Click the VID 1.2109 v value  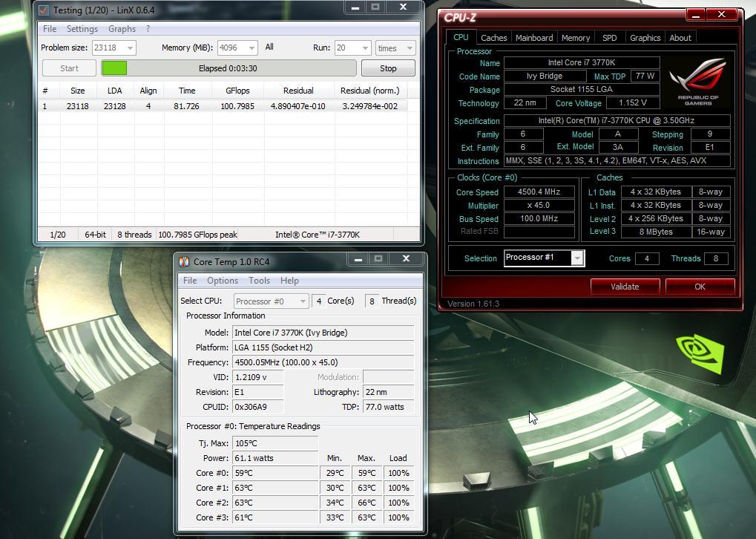[258, 377]
